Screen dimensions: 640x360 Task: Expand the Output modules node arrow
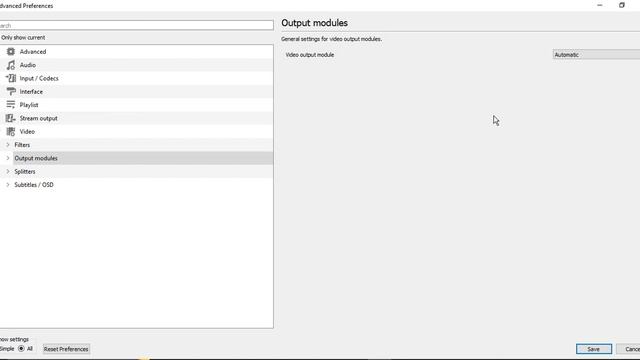coord(7,158)
